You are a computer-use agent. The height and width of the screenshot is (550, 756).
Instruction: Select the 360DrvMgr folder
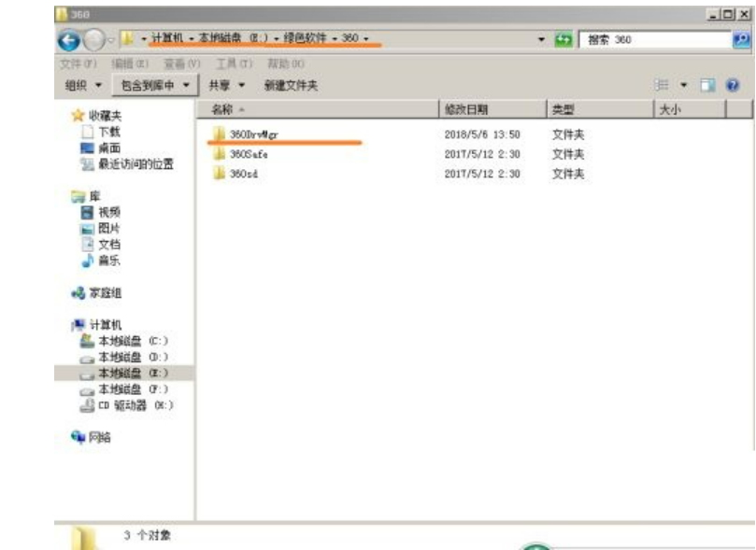pos(253,134)
